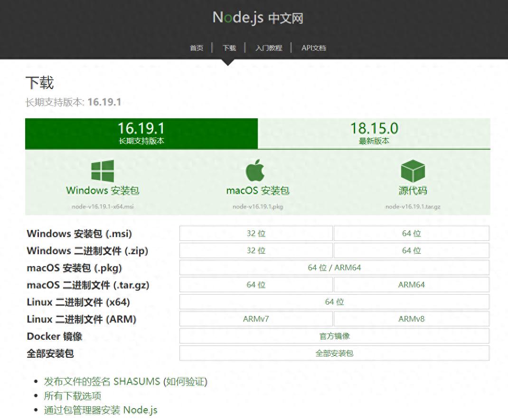Download macOS .tar.gz 64 位 binary
The height and width of the screenshot is (420, 508).
256,285
